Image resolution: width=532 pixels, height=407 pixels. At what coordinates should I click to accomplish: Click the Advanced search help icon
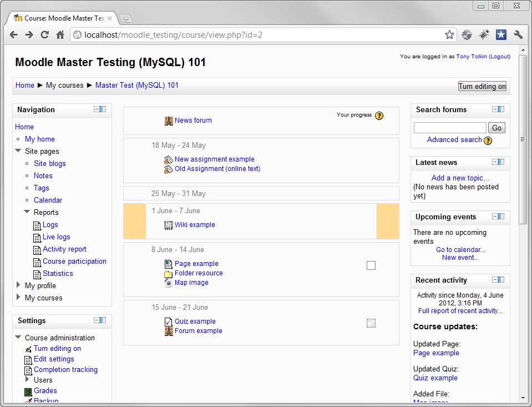click(488, 140)
